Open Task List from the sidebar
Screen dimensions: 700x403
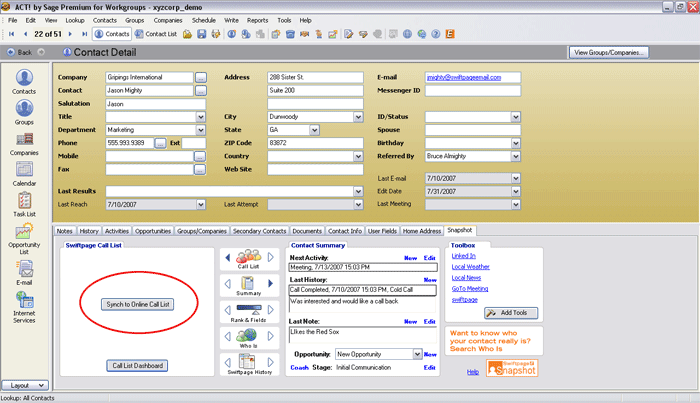[24, 205]
